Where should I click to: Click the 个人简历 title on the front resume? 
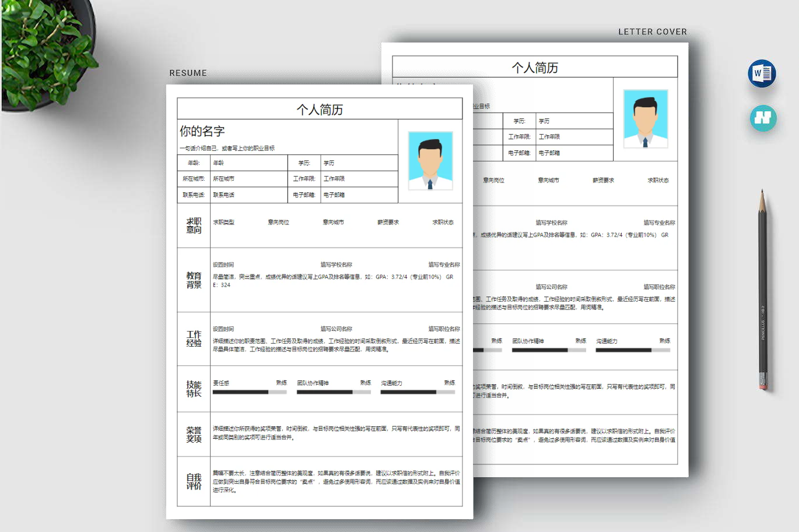click(x=320, y=110)
